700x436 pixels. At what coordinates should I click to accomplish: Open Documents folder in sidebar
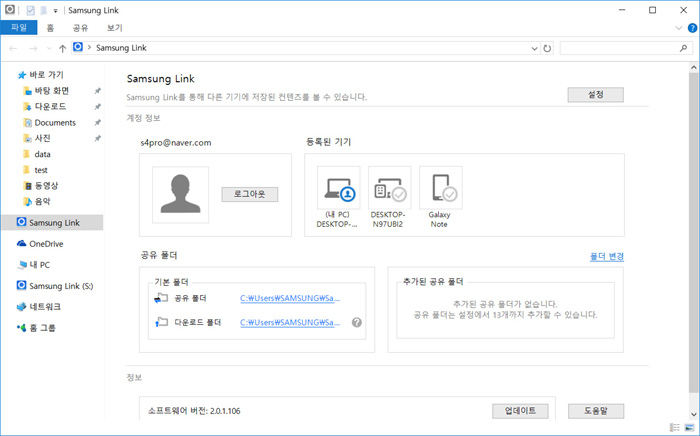[x=55, y=122]
